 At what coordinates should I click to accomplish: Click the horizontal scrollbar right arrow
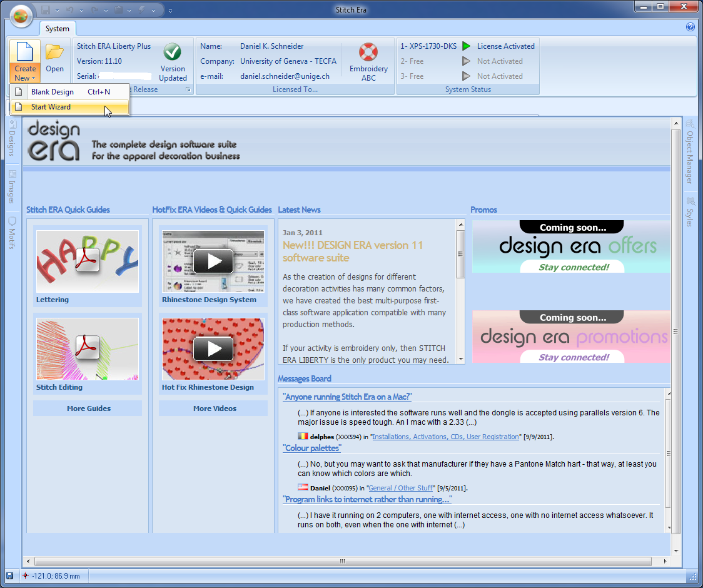click(x=665, y=561)
